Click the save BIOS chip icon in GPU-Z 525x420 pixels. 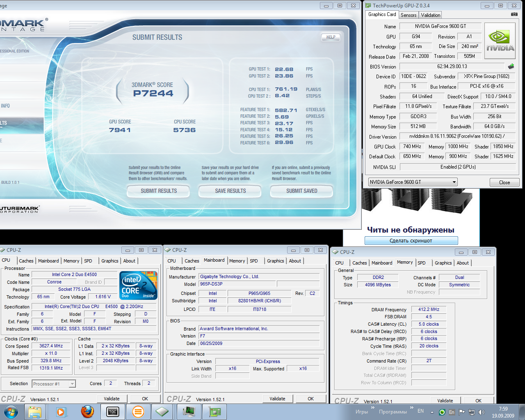click(511, 66)
